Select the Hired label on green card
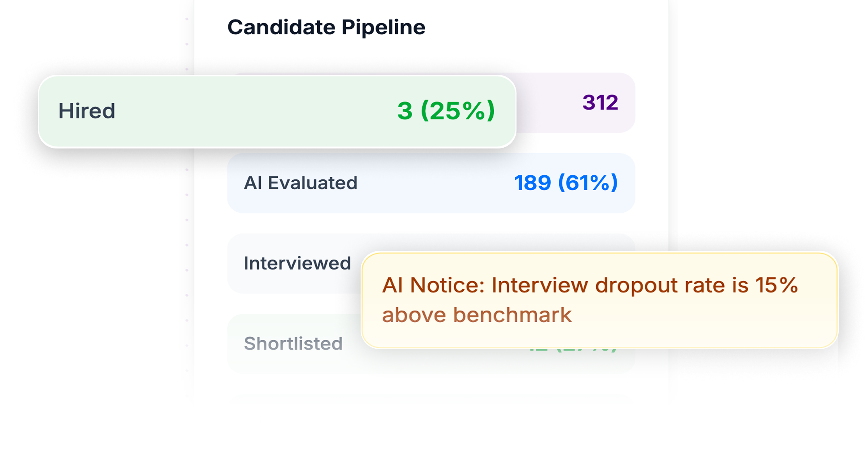The image size is (868, 466). point(87,111)
